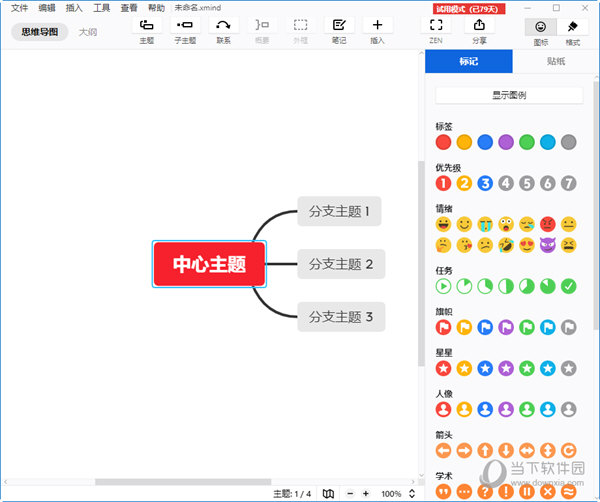Click the horizontal canvas scrollbar
The width and height of the screenshot is (600, 502).
coord(183,482)
